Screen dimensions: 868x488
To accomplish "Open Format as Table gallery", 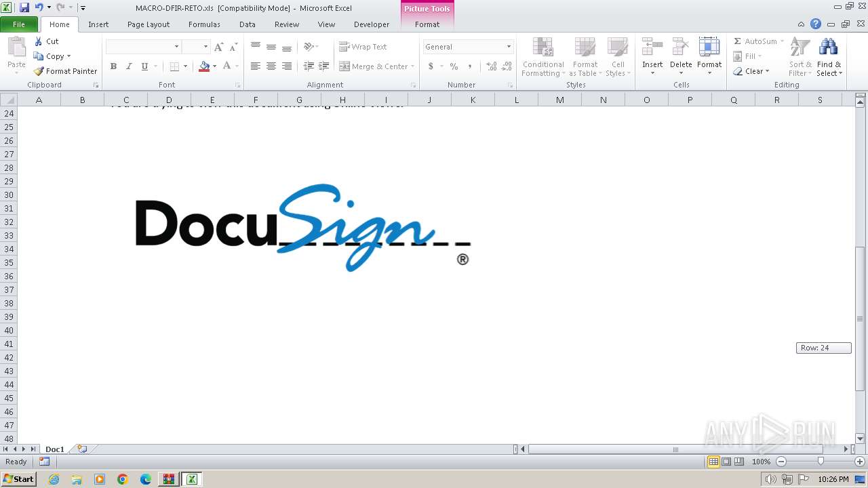I will coord(585,57).
